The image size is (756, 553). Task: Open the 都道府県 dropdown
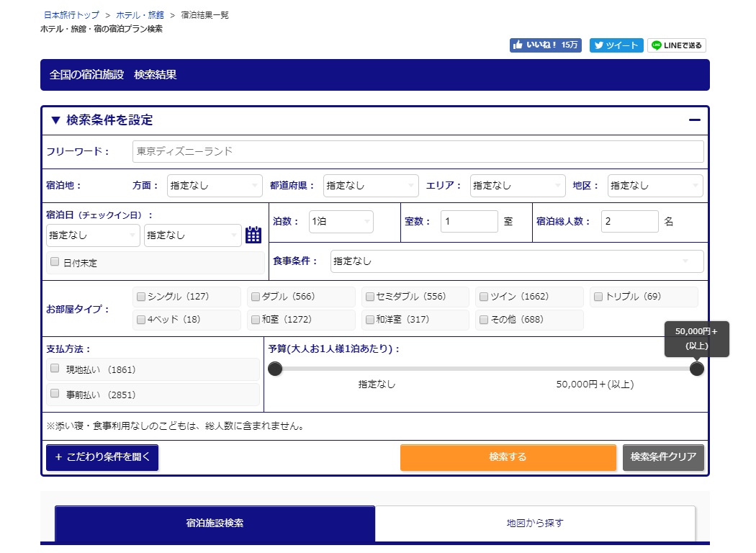[x=370, y=186]
